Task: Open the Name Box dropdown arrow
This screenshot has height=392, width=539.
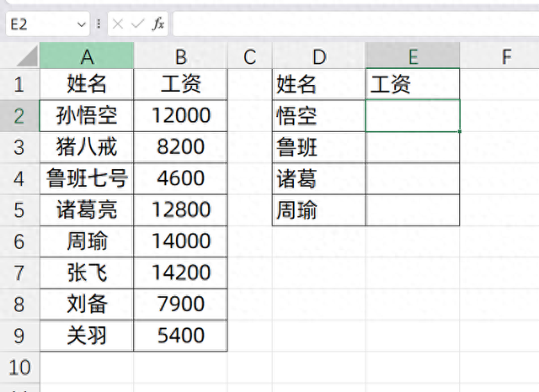Action: [x=82, y=24]
